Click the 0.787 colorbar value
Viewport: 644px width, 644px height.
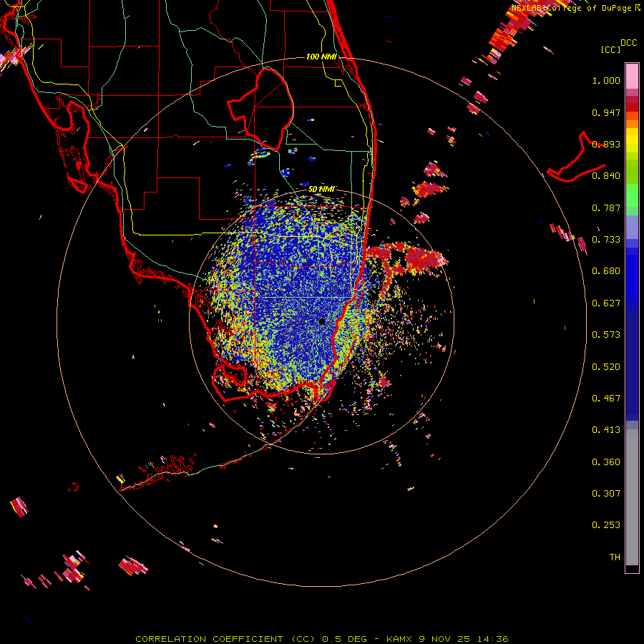pyautogui.click(x=606, y=208)
